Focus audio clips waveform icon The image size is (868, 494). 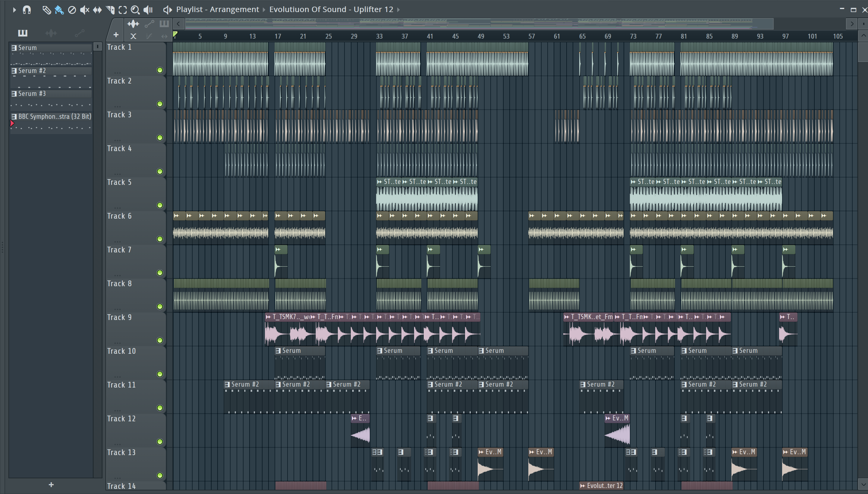(x=133, y=24)
